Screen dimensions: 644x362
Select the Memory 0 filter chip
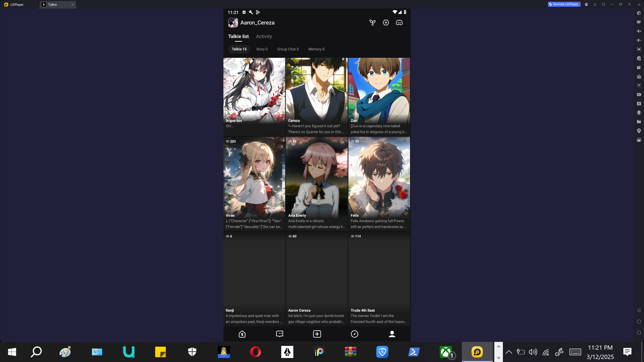(x=316, y=49)
